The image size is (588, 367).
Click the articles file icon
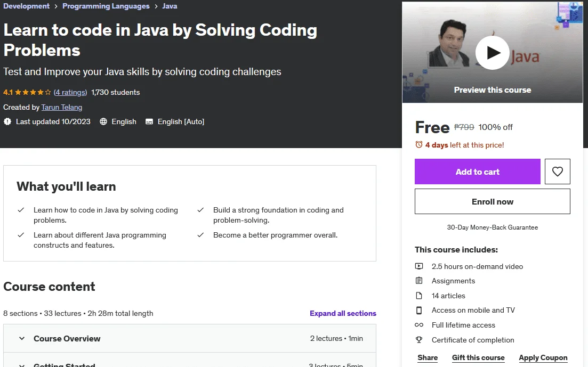[419, 296]
